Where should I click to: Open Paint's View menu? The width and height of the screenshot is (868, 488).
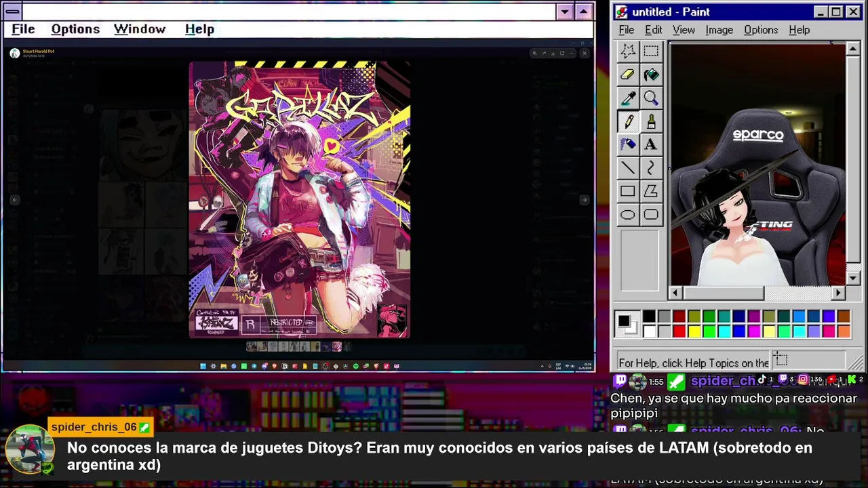coord(684,30)
